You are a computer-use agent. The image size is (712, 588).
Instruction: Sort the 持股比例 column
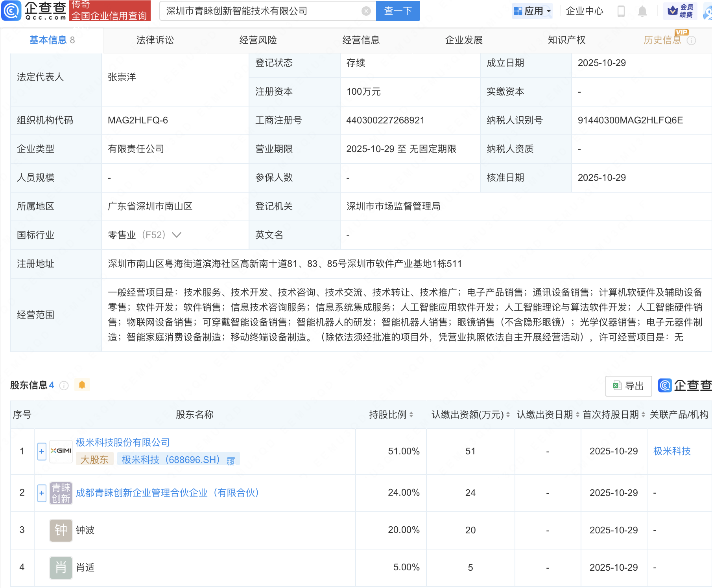(411, 414)
